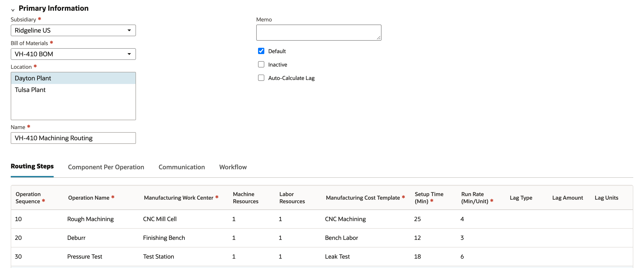Collapse the Primary Information section

tap(13, 10)
